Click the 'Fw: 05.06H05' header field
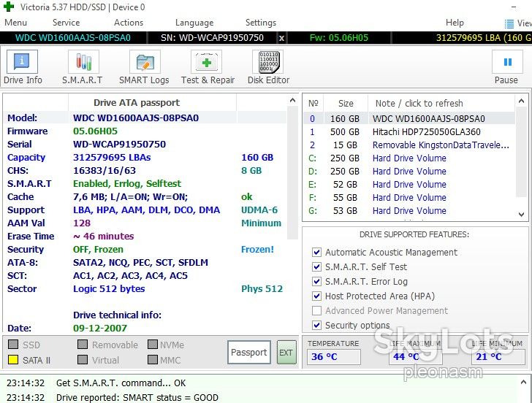 tap(339, 38)
